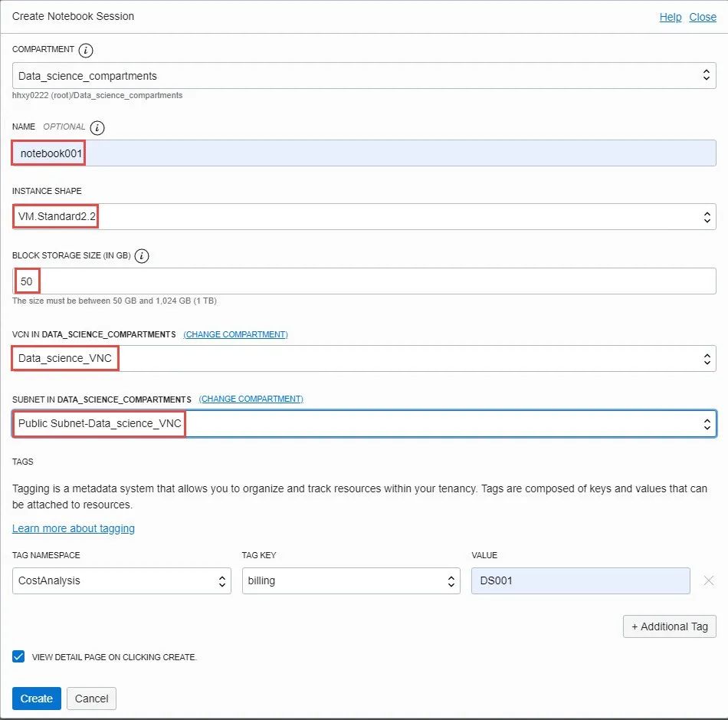Follow the Learn more about tagging link
This screenshot has width=728, height=720.
pos(74,528)
